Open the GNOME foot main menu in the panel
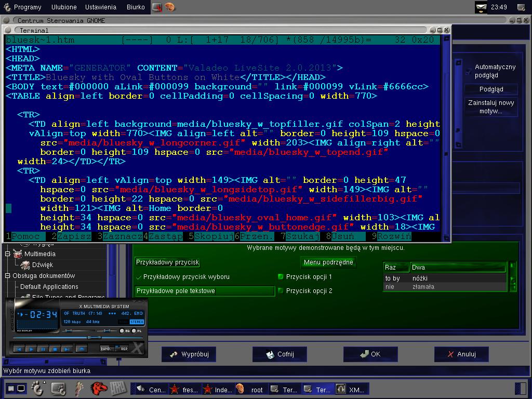This screenshot has width=532, height=399. (x=37, y=388)
